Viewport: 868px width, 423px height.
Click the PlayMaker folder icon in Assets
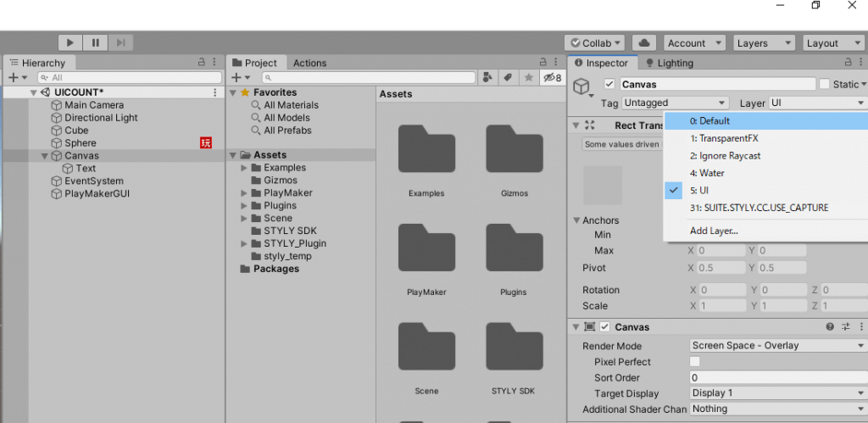(426, 252)
